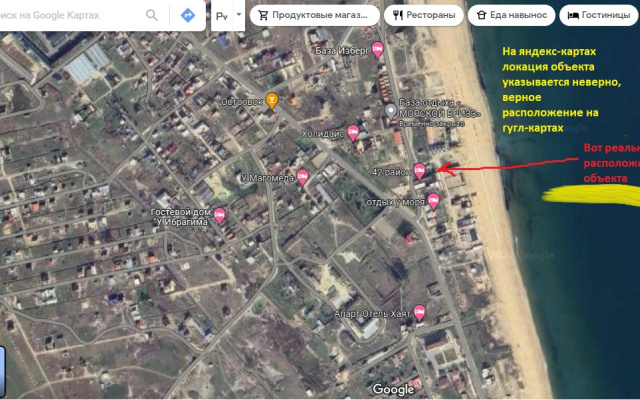Select the Рестораны filter chip

(424, 16)
